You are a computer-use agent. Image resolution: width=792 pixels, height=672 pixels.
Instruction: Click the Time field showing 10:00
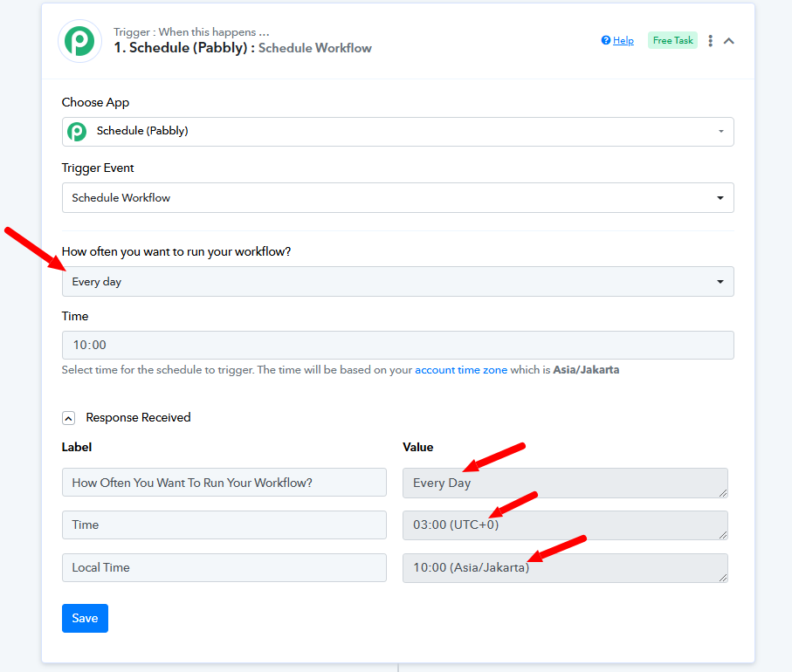(x=398, y=346)
